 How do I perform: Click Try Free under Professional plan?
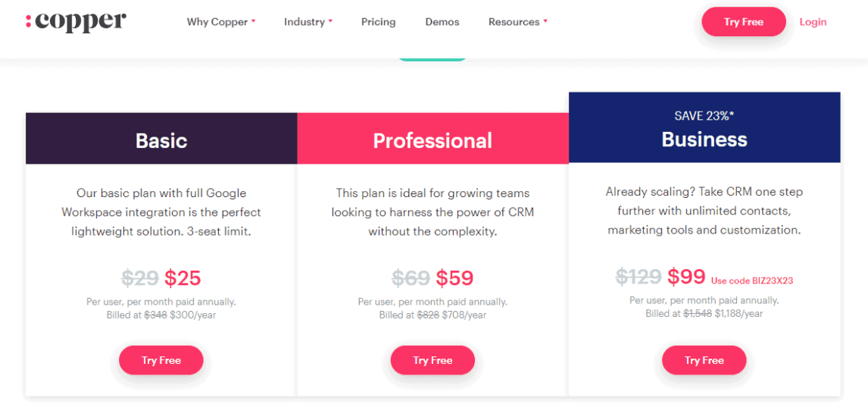[x=432, y=360]
